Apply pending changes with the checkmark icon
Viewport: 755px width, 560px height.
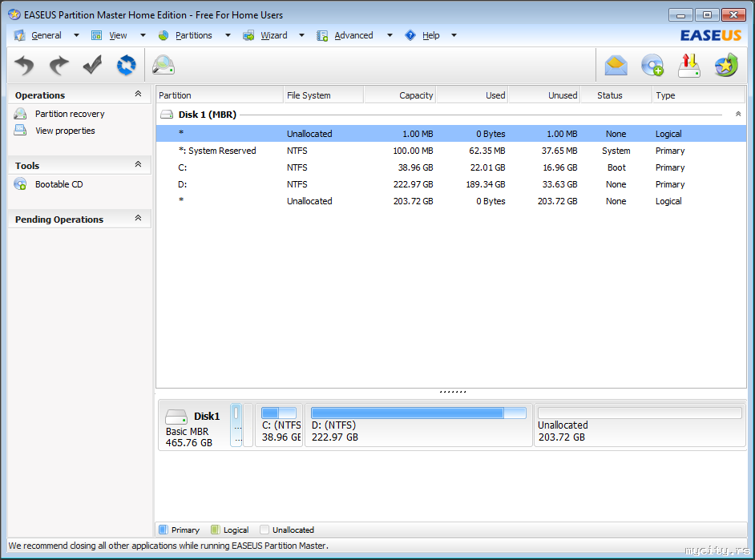(92, 65)
